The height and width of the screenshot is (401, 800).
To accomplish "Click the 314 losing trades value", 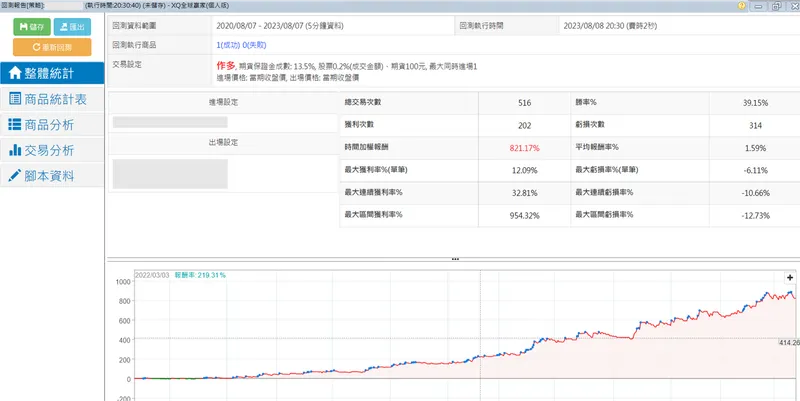I will tap(756, 126).
